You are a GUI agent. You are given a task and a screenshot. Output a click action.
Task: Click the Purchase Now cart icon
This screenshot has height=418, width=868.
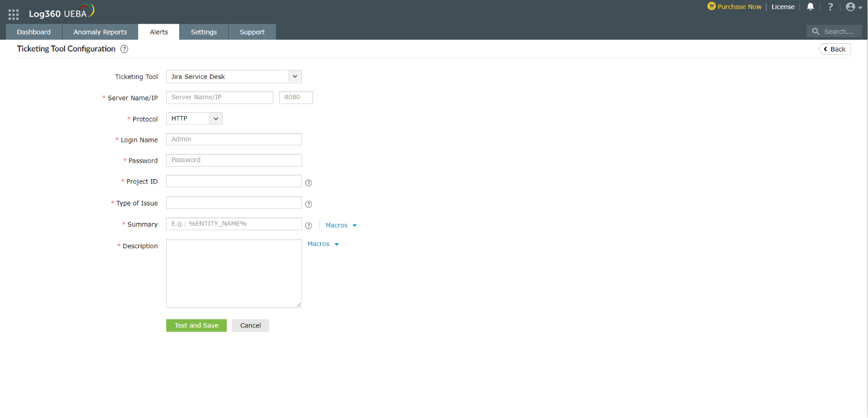(711, 6)
